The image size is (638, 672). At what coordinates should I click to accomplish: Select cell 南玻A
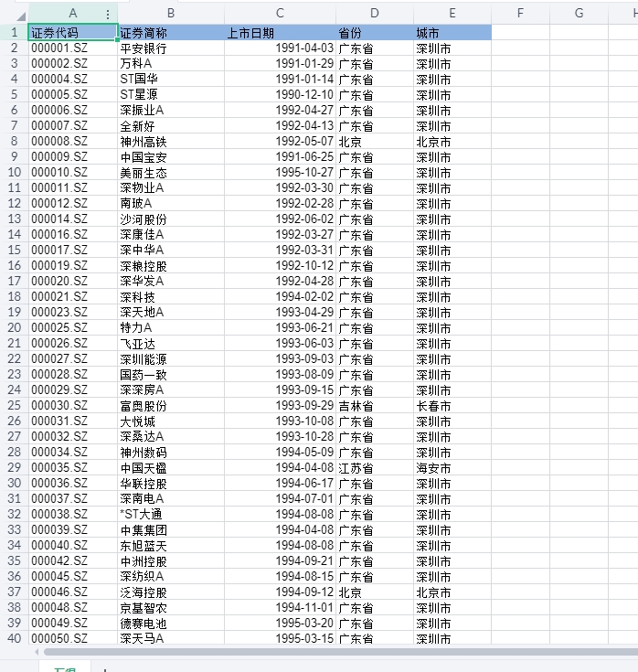pyautogui.click(x=171, y=203)
